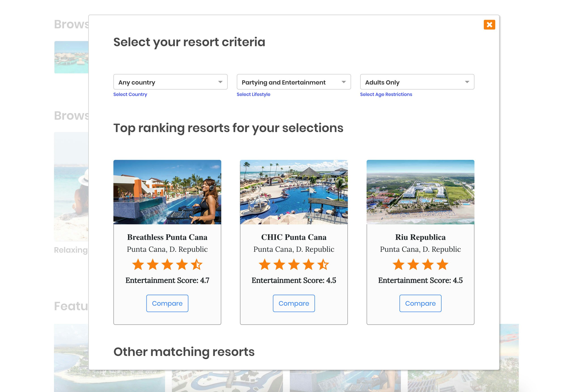Open the Riu Republica aerial photo
Screen dimensions: 581x392
coord(420,192)
